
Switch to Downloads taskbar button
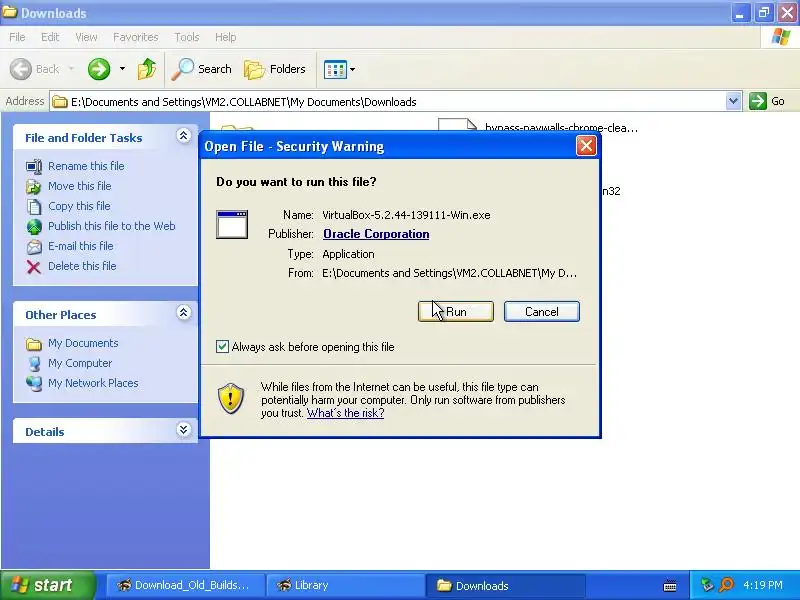click(505, 585)
